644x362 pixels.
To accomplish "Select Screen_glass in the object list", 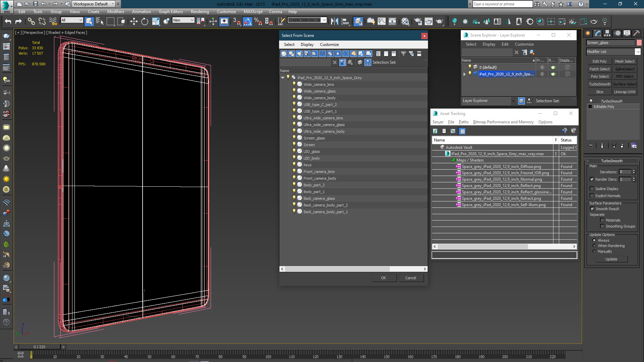I will (314, 138).
